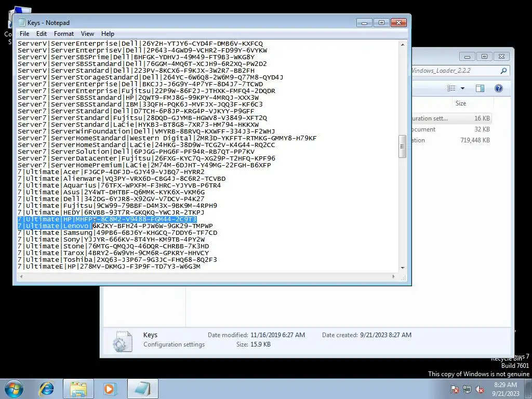Screen dimensions: 532x399
Task: Click the change view icon in Explorer toolbar
Action: [451, 88]
